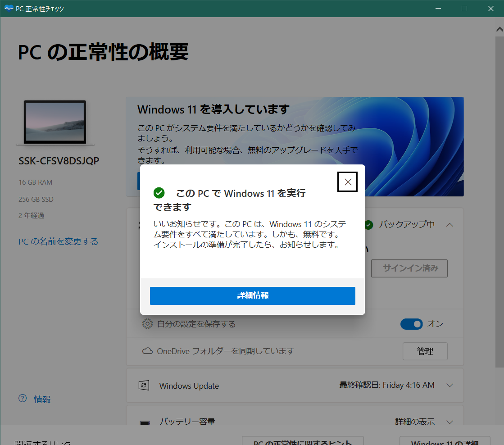Viewport: 504px width, 445px height.
Task: Click the green checkmark icon in the dialog
Action: coord(159,193)
